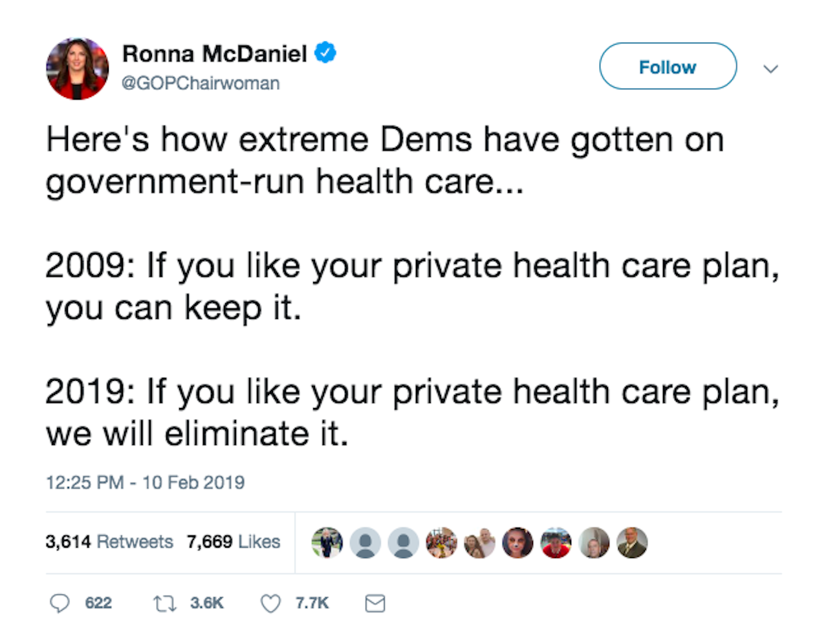Click the envelope direct message icon
The width and height of the screenshot is (828, 644).
[375, 604]
